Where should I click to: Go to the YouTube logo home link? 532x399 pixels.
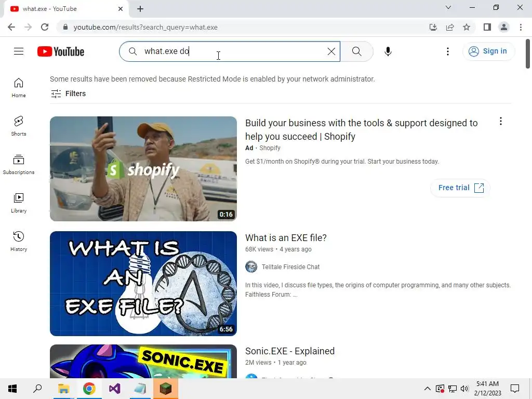(x=61, y=51)
